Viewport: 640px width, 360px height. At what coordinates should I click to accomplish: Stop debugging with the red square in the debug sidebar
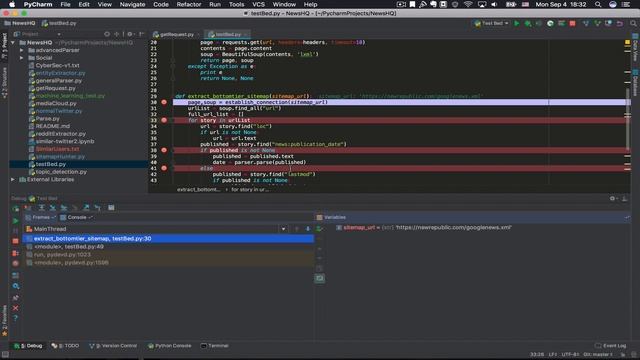point(16,241)
